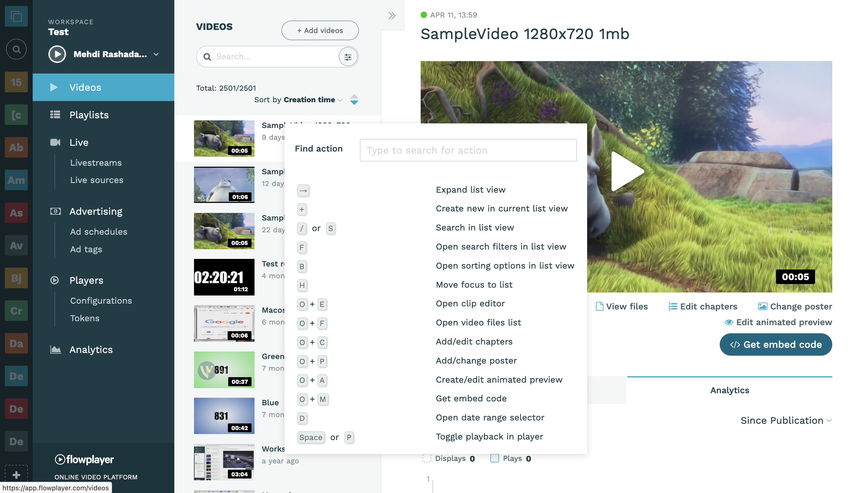Click the Get embed code button

pyautogui.click(x=776, y=344)
